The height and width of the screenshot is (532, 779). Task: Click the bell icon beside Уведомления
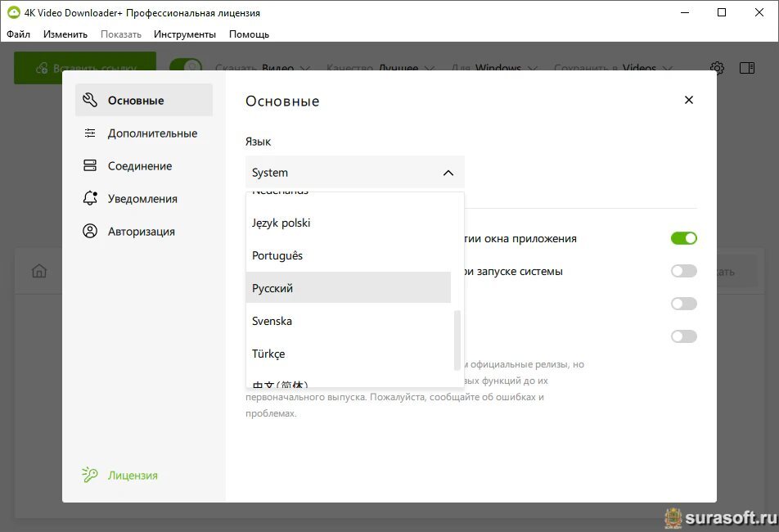tap(90, 199)
